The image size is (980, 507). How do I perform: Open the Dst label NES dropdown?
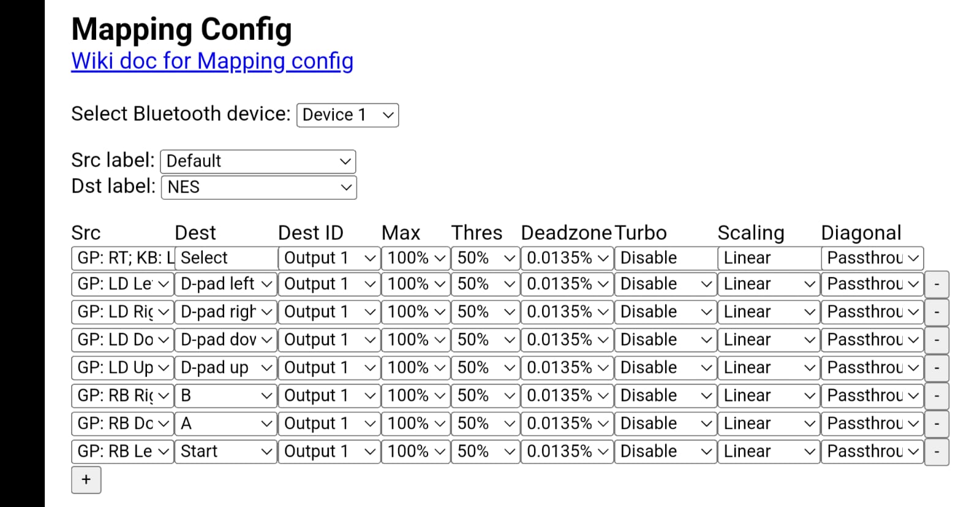pyautogui.click(x=258, y=187)
